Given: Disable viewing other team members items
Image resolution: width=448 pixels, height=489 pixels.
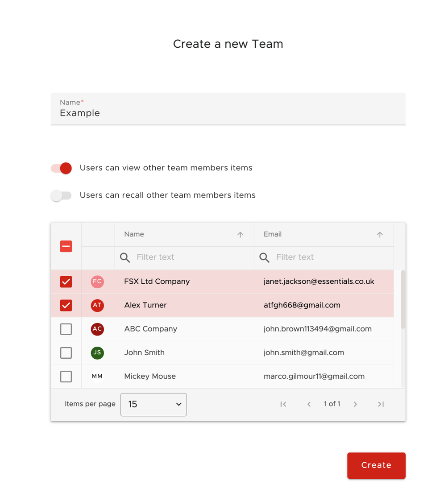Looking at the screenshot, I should pyautogui.click(x=61, y=168).
